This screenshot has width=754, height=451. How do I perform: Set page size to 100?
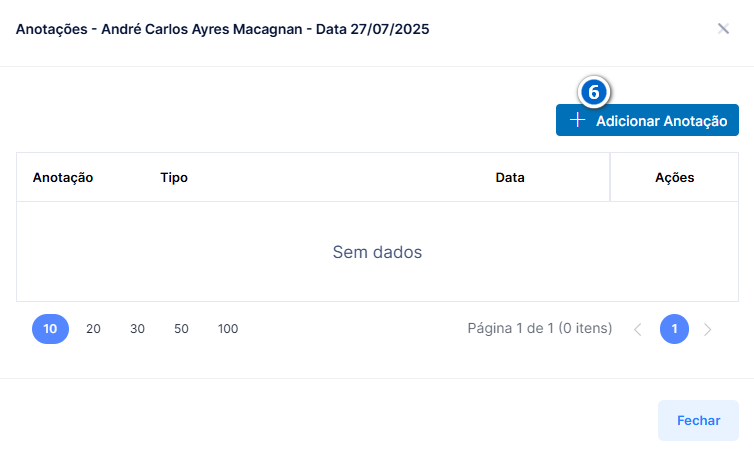(x=228, y=329)
